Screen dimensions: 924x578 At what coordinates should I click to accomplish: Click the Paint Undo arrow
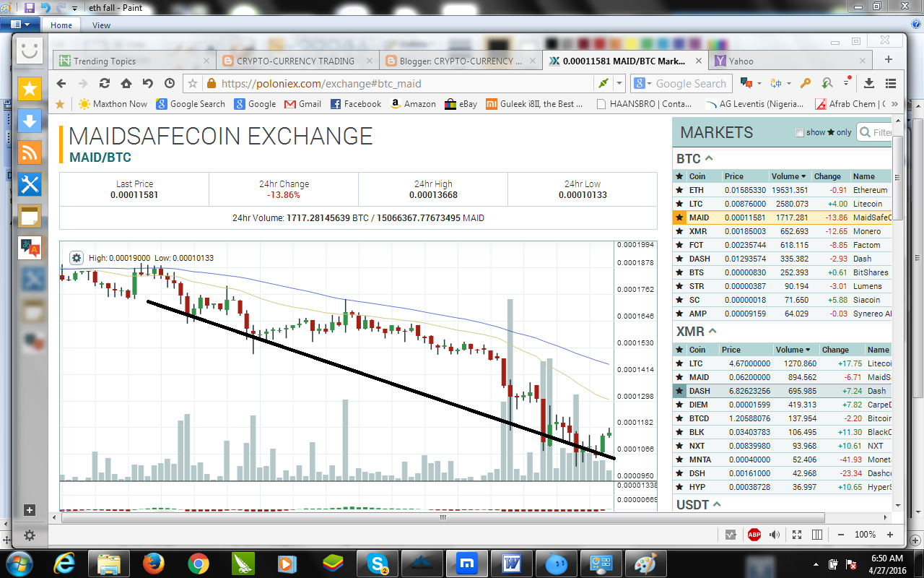(45, 7)
